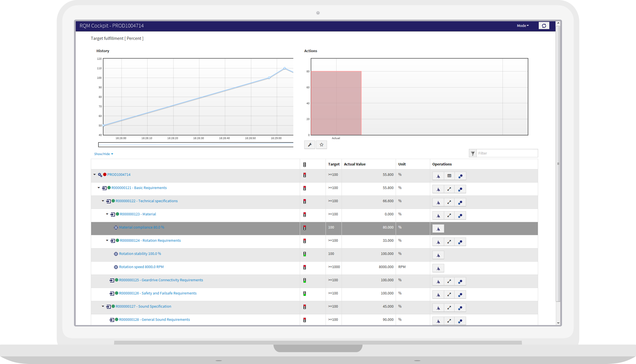The height and width of the screenshot is (364, 636).
Task: Click the history sparkline icon for Rotation speed 8000.0 RPM
Action: [438, 268]
